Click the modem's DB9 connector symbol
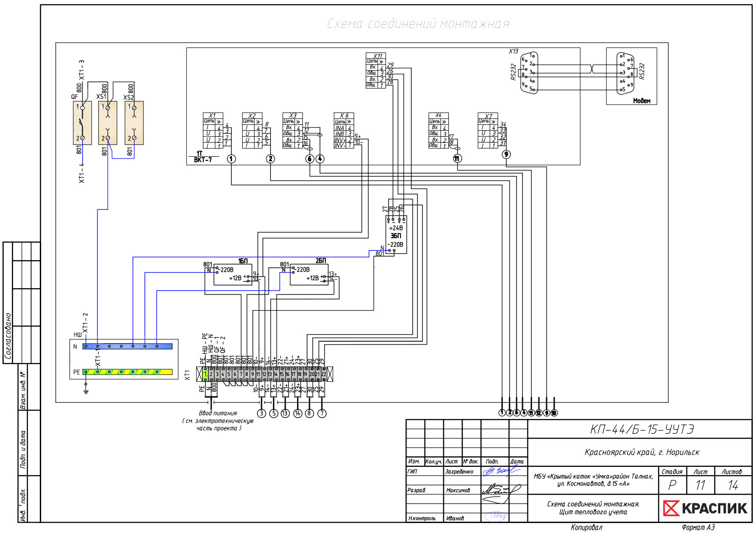The image size is (756, 534). [625, 73]
